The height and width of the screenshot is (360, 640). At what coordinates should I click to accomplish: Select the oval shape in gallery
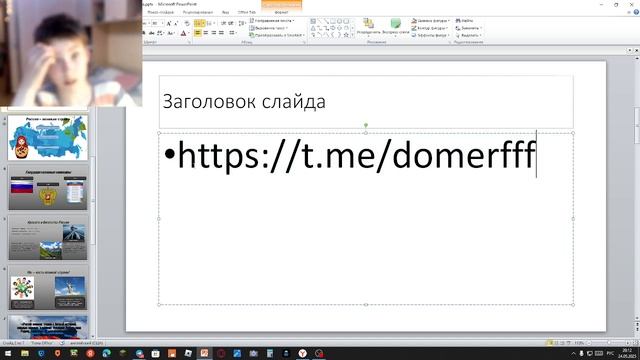[339, 21]
